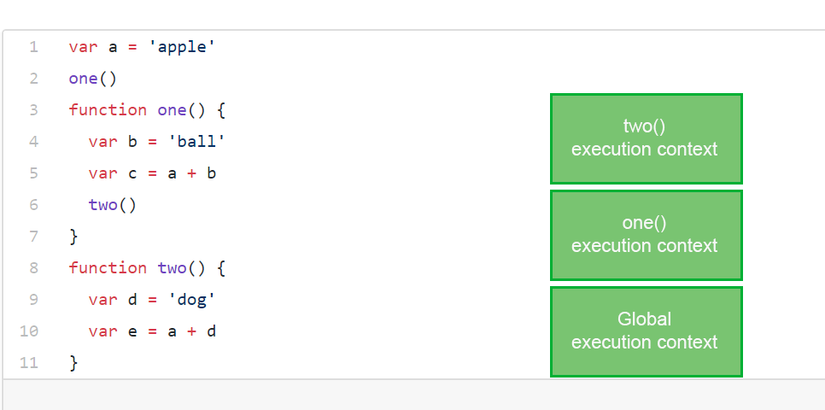This screenshot has width=825, height=410.
Task: Click the 'function one()' declaration
Action: point(140,110)
